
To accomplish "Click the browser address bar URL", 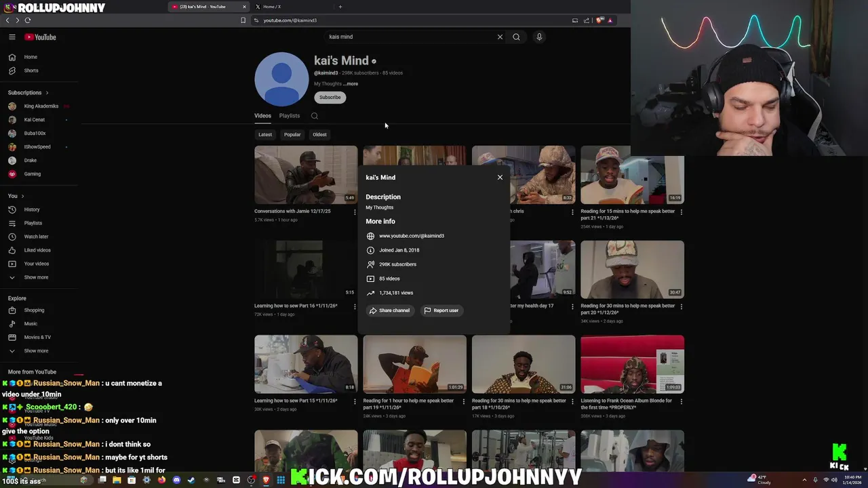I will 290,20.
